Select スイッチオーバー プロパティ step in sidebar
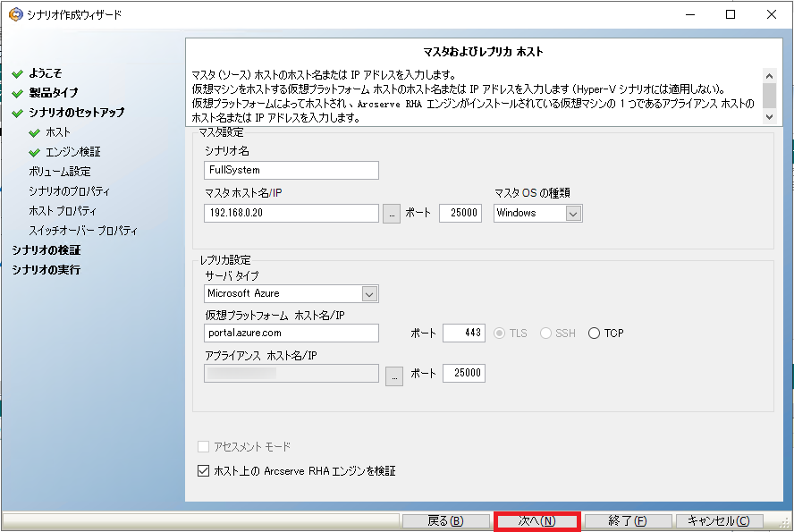The height and width of the screenshot is (532, 794). [83, 231]
